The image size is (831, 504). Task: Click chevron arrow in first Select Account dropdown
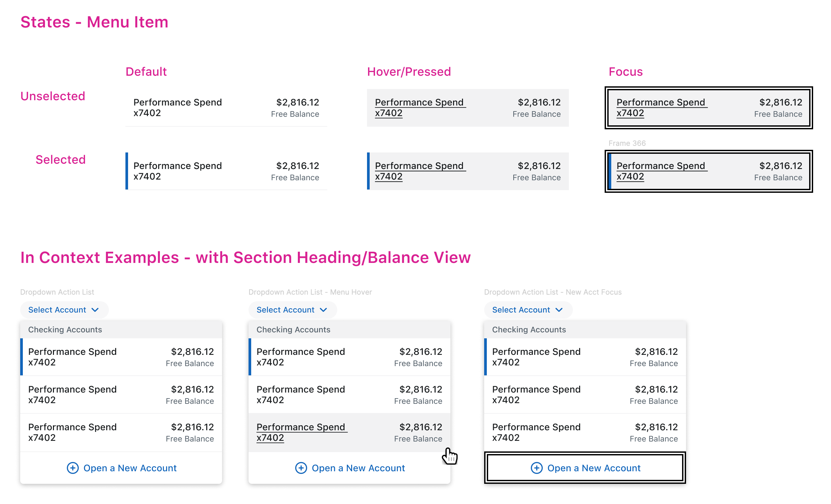pos(95,310)
